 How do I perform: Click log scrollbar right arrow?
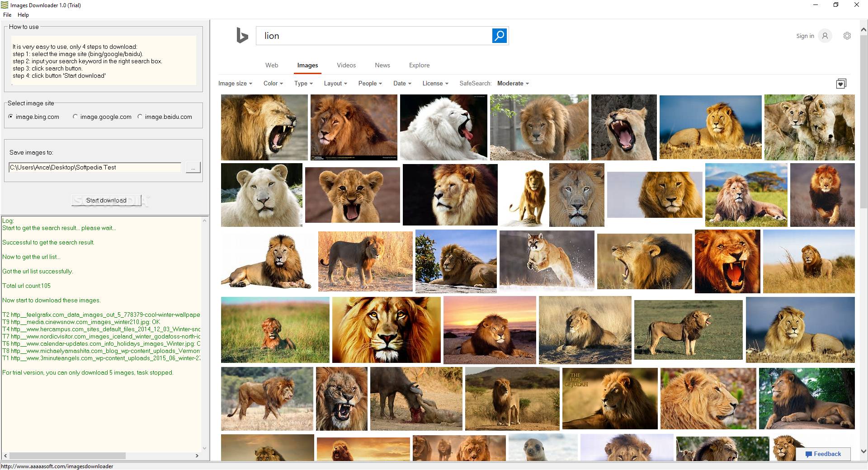[197, 456]
